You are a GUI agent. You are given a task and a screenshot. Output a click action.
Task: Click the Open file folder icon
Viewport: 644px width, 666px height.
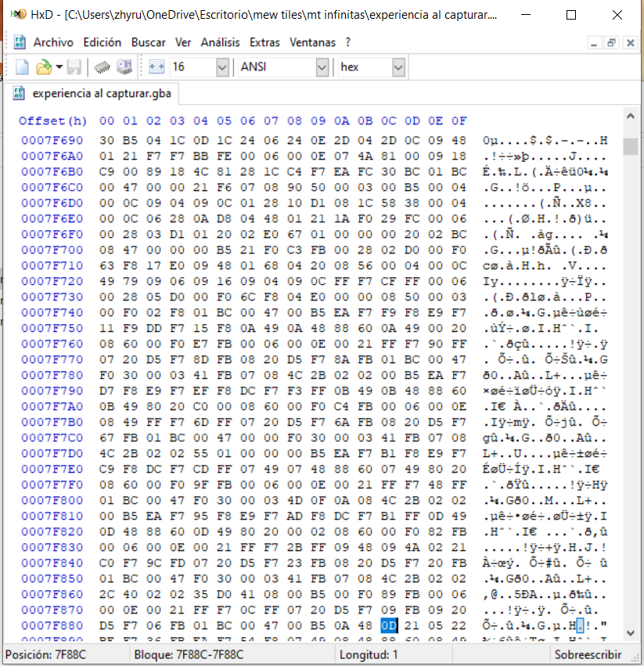pyautogui.click(x=43, y=67)
